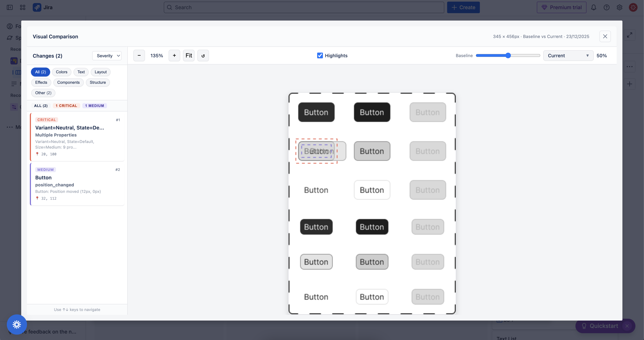644x340 pixels.
Task: Select the Colors filter chip
Action: 61,72
